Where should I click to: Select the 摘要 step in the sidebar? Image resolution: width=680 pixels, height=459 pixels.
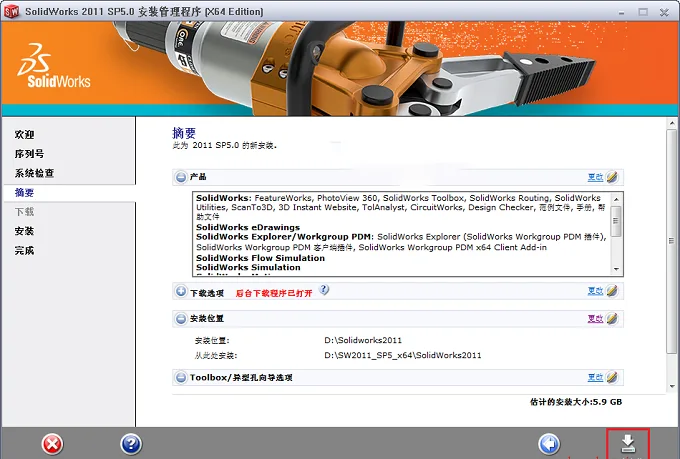(24, 193)
